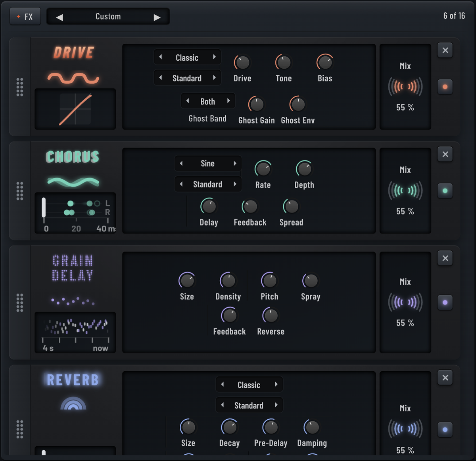Click the Chorus Spread knob
476x461 pixels.
[292, 206]
